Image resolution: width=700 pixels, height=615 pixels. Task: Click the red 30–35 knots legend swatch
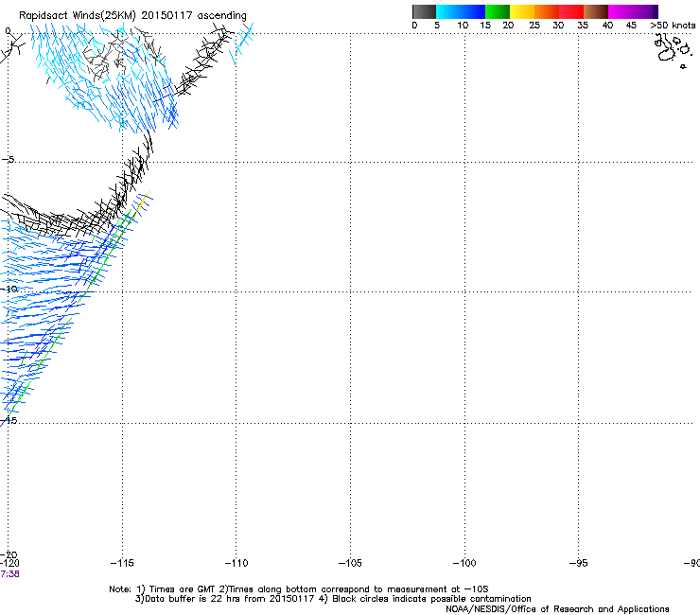[571, 11]
